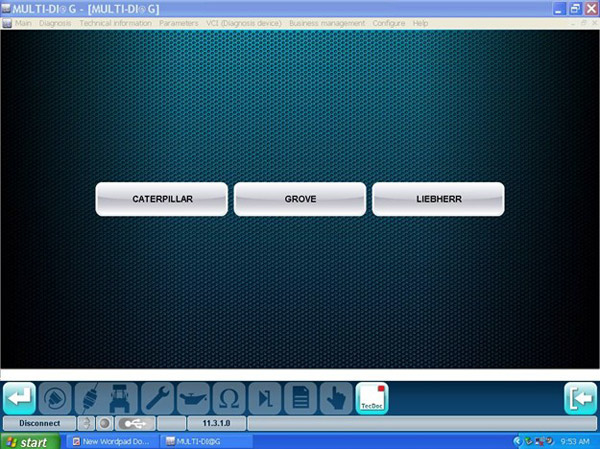The width and height of the screenshot is (600, 449).
Task: Click the back arrow icon in bottom toolbar
Action: click(20, 397)
